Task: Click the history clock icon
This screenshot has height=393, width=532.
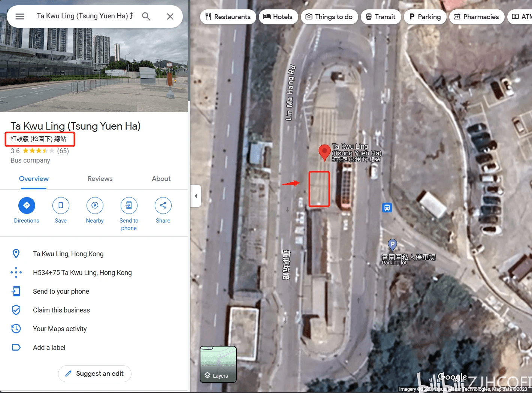Action: pyautogui.click(x=16, y=329)
